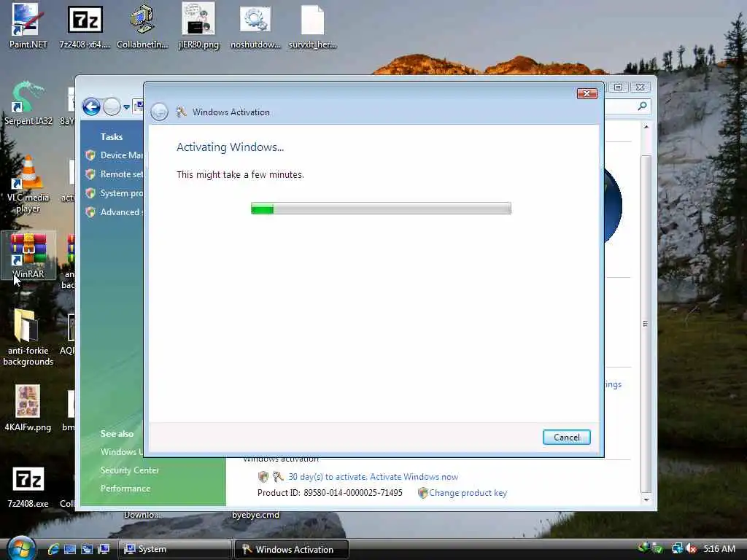Select CollabnetIn desktop icon

(x=142, y=26)
